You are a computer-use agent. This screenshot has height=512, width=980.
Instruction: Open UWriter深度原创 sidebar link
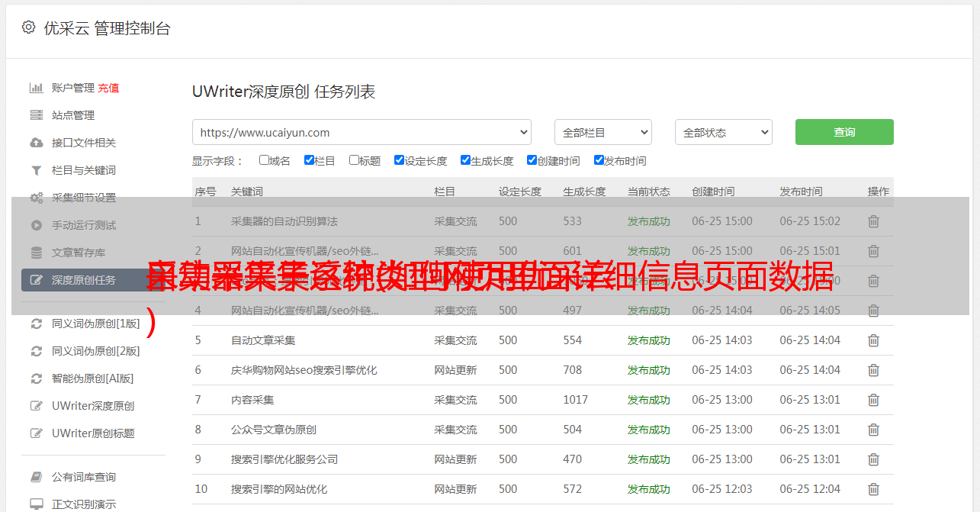(93, 406)
